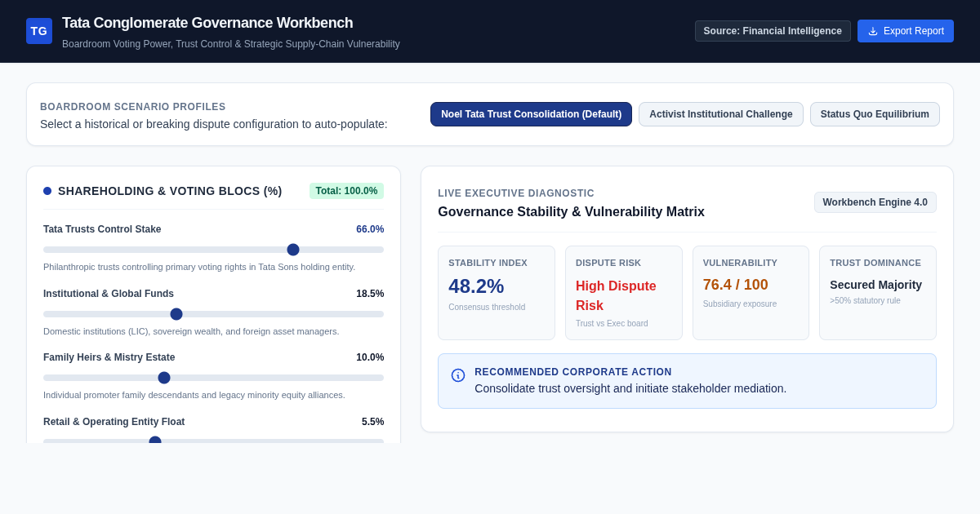The height and width of the screenshot is (514, 980).
Task: Open the Dispute Risk card
Action: tap(624, 293)
